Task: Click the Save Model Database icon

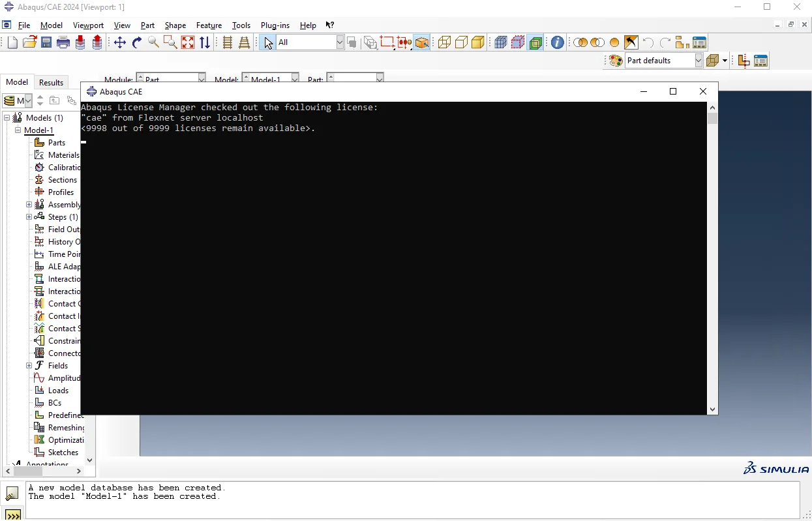Action: pyautogui.click(x=46, y=42)
